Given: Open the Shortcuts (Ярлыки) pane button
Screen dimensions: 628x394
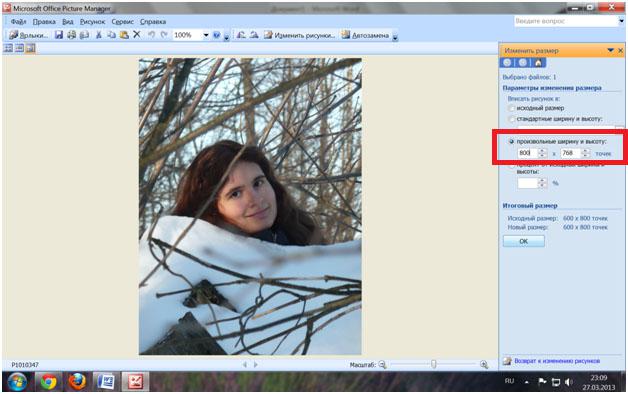Looking at the screenshot, I should coord(28,35).
